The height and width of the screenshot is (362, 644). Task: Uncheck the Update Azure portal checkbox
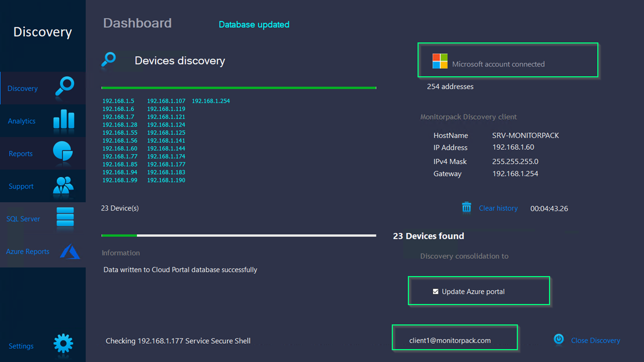click(x=436, y=292)
